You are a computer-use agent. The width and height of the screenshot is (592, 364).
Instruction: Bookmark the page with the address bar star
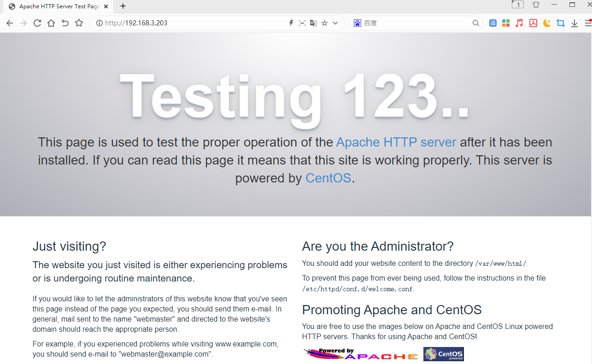pyautogui.click(x=324, y=23)
